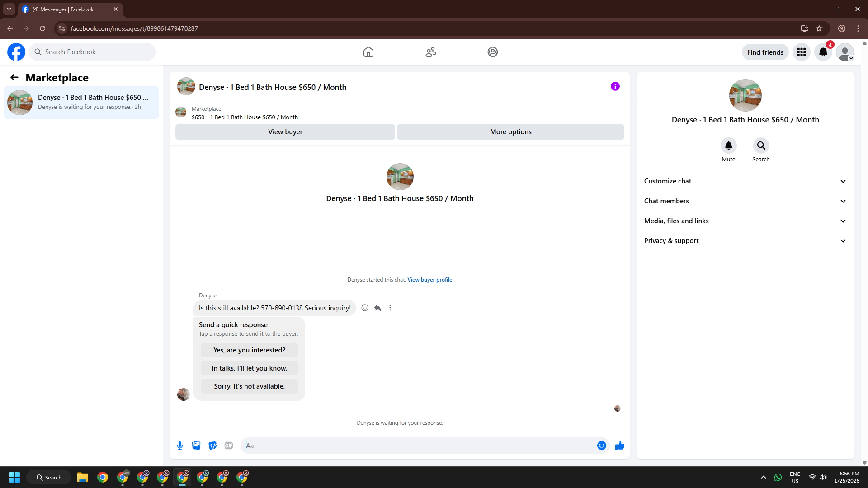Click the listing thumbnail in right panel
This screenshot has width=868, height=488.
click(745, 95)
